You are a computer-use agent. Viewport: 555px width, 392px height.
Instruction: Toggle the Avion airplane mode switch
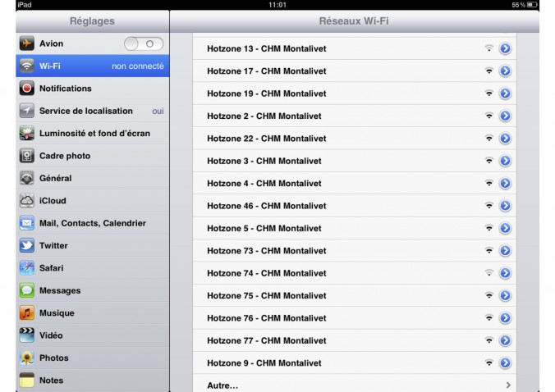click(144, 43)
